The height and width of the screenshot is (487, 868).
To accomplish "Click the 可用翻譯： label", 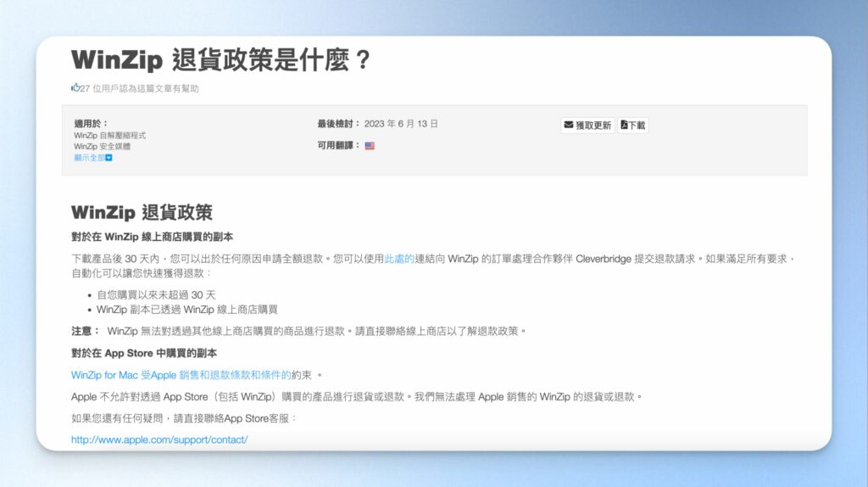I will point(339,145).
